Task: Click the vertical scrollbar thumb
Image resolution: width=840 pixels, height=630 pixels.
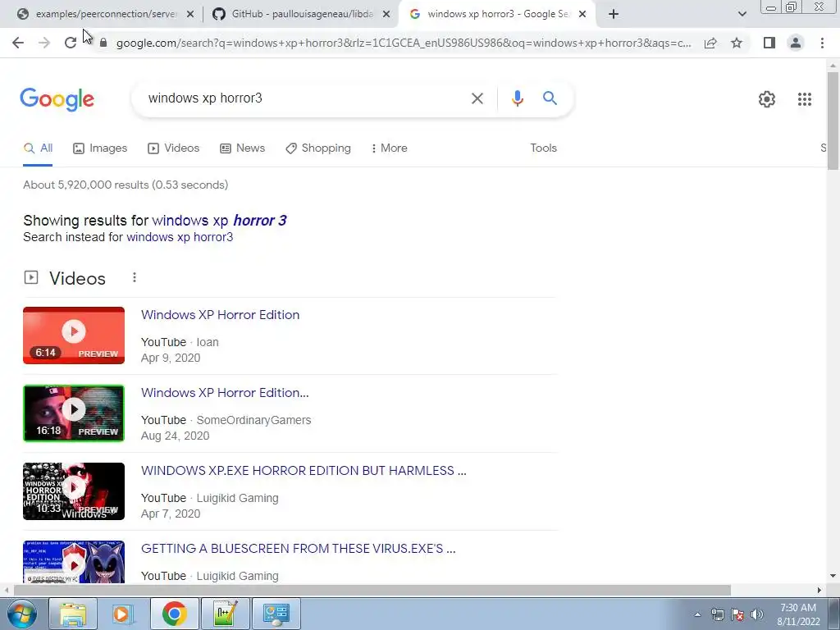Action: click(833, 121)
